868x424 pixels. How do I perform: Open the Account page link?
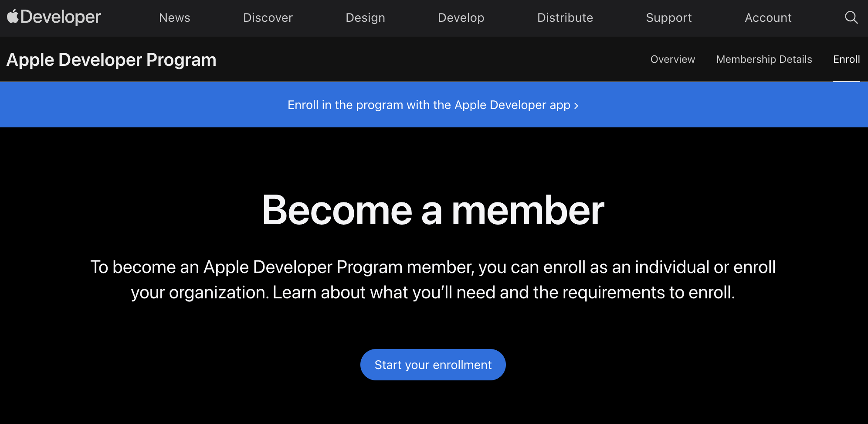768,18
